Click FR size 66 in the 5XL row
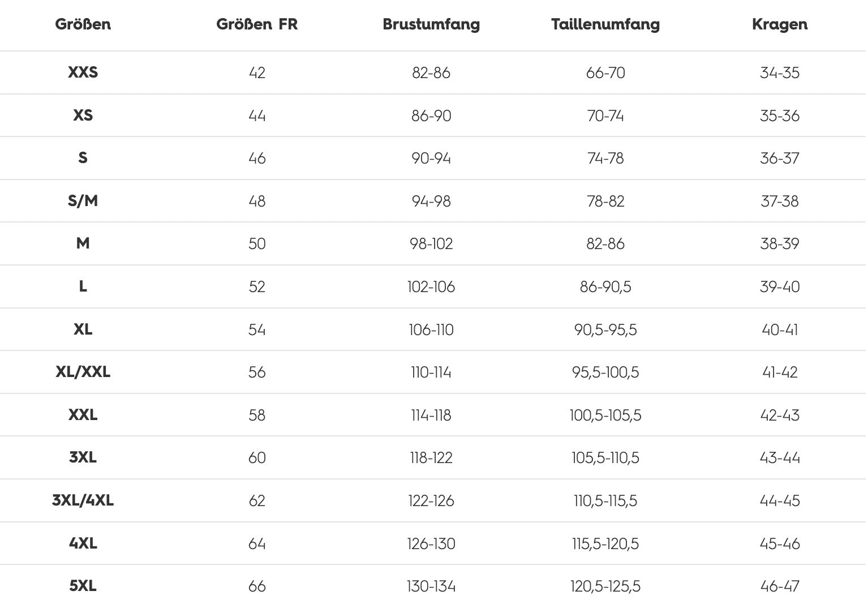The width and height of the screenshot is (868, 608). [x=257, y=586]
